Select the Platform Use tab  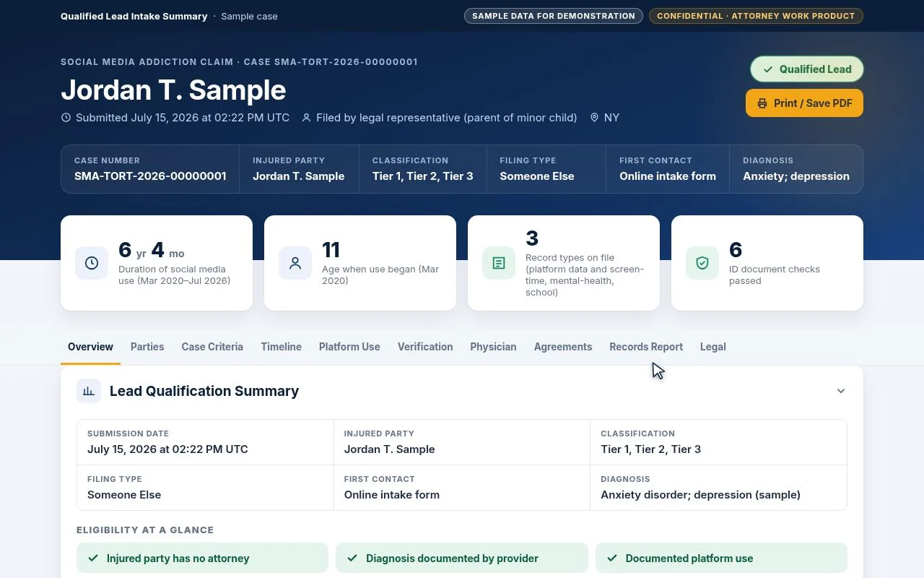349,347
